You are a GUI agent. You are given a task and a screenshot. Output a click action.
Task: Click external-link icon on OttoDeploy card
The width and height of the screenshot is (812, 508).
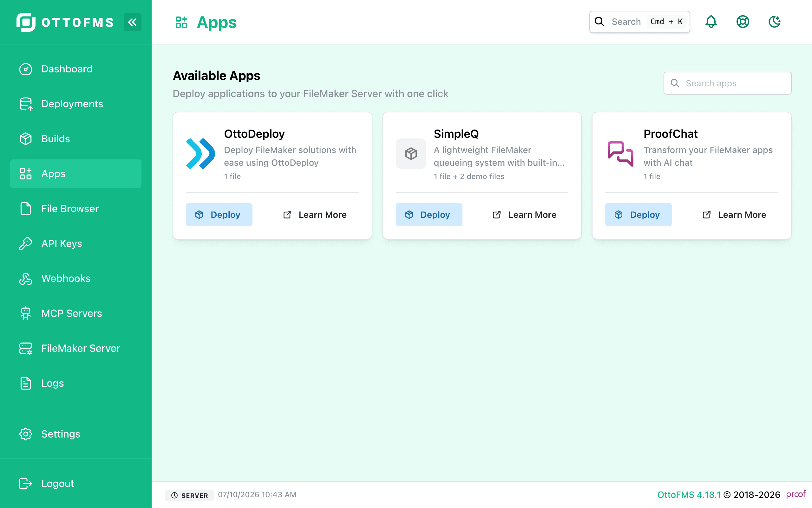[287, 215]
